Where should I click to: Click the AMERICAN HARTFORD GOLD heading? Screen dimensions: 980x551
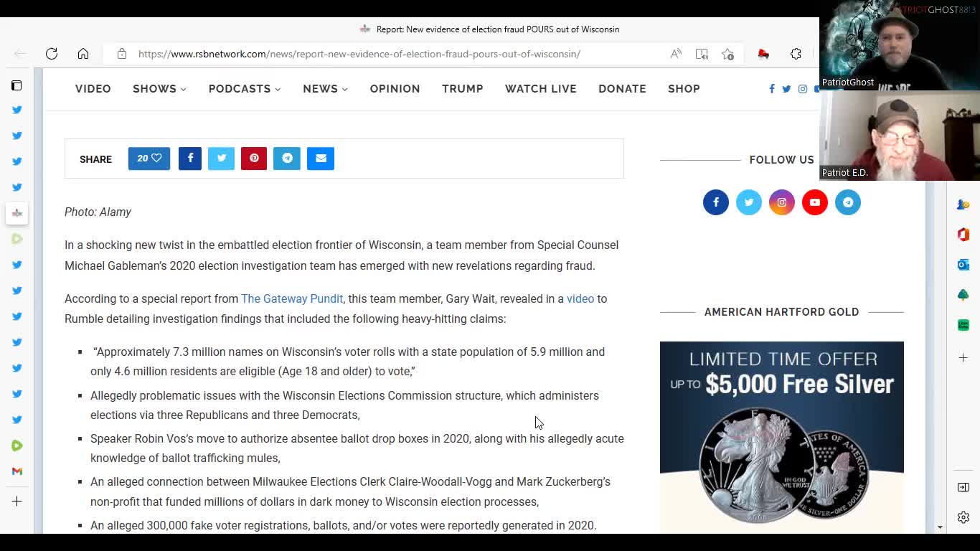pyautogui.click(x=782, y=312)
